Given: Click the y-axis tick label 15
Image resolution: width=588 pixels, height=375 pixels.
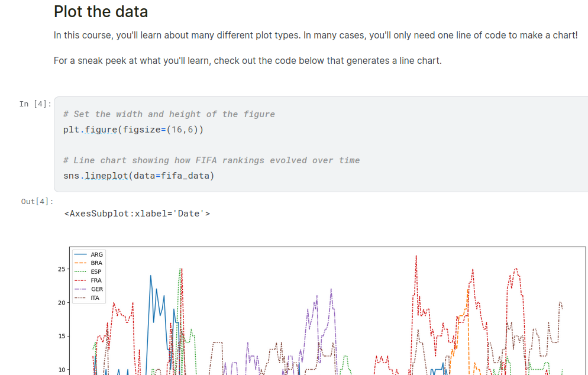Looking at the screenshot, I should [x=61, y=337].
